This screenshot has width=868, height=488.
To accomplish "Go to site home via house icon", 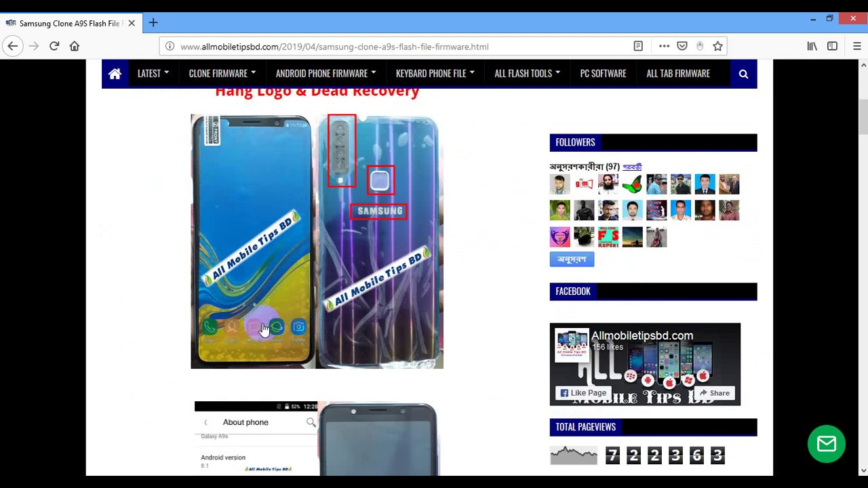I will (x=115, y=74).
